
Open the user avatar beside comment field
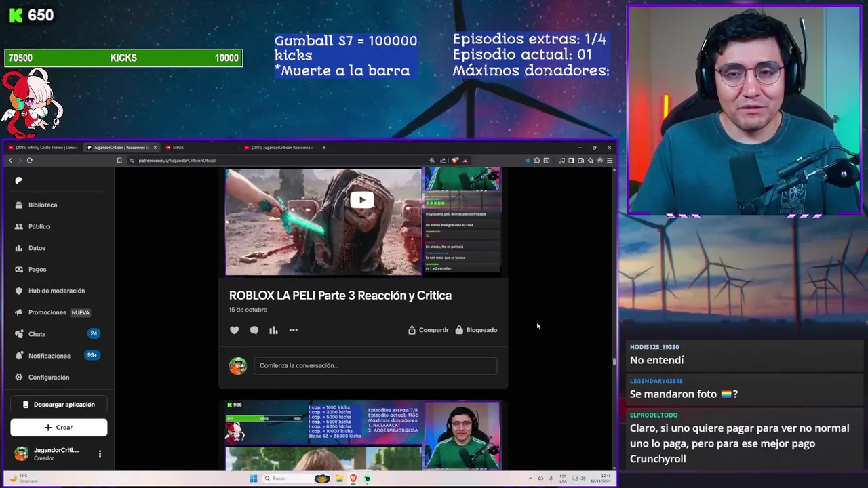pos(237,366)
